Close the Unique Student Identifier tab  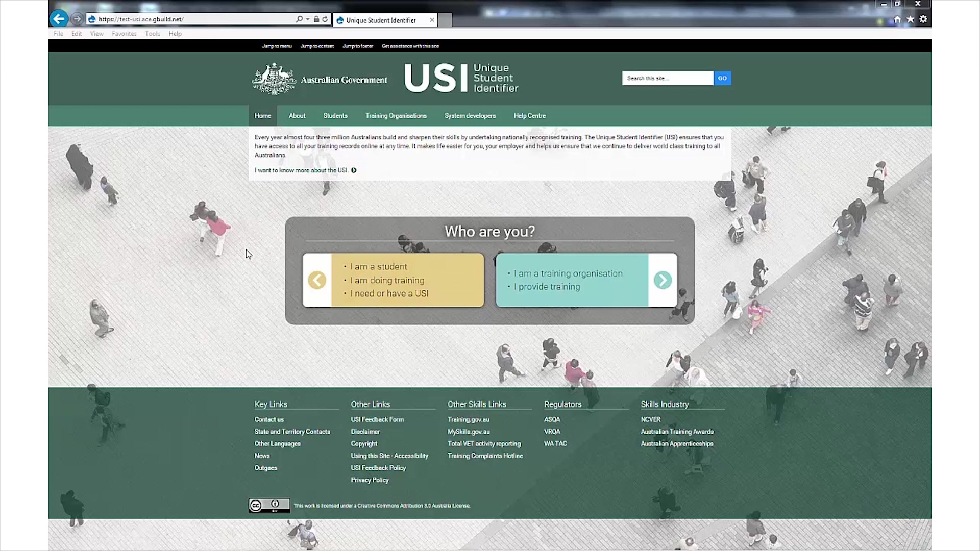click(x=432, y=20)
